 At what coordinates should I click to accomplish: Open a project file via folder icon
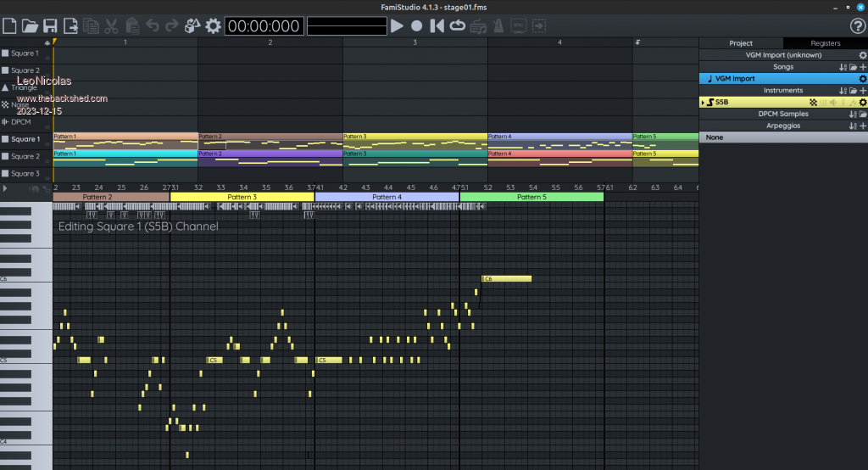[30, 25]
